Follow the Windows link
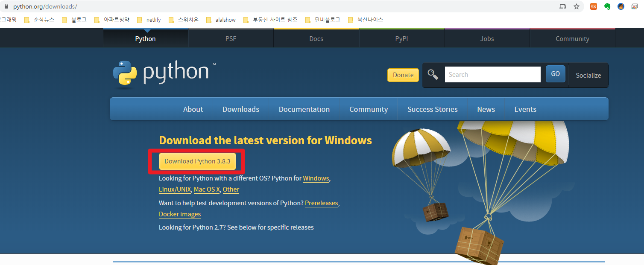This screenshot has height=265, width=644. (x=316, y=178)
